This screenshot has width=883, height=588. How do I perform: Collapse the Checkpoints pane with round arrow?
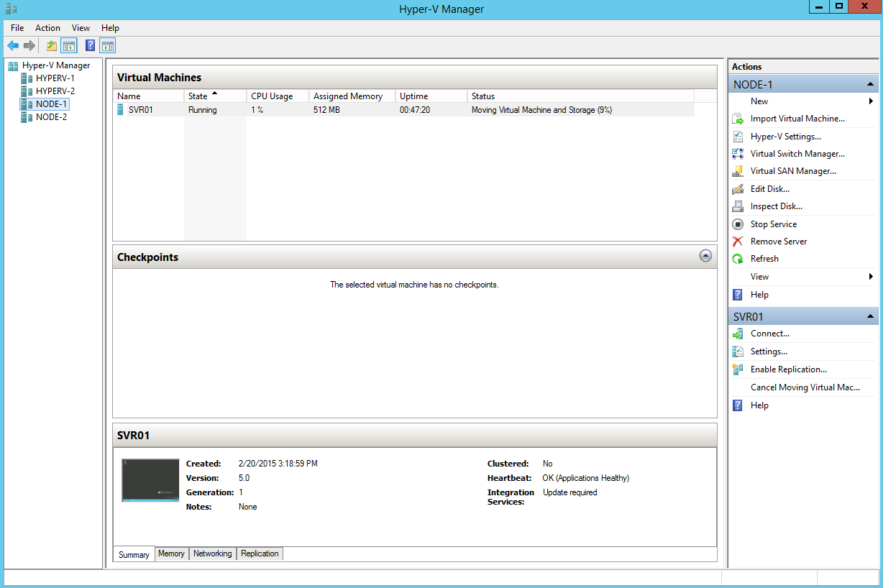705,256
